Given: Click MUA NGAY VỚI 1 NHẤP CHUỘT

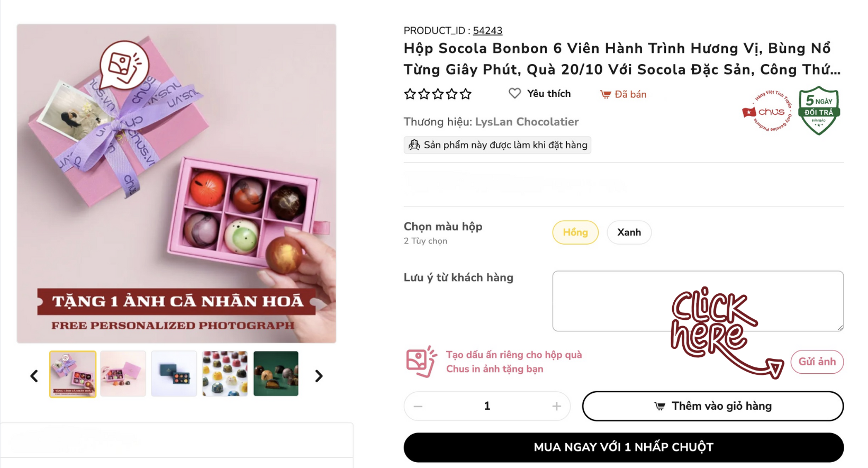Looking at the screenshot, I should pos(623,447).
